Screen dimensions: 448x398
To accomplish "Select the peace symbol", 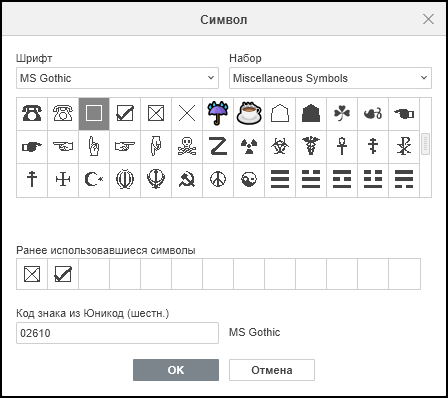I will coord(218,180).
